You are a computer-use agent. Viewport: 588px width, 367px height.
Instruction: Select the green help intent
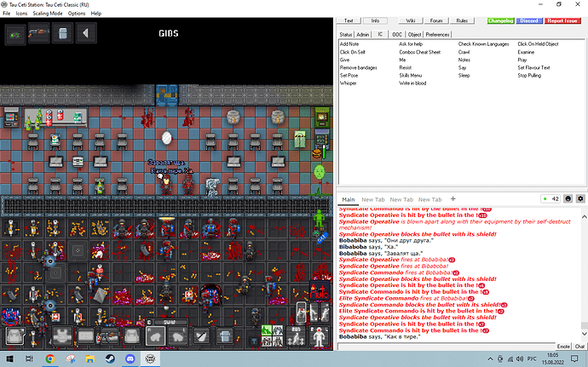[x=267, y=330]
